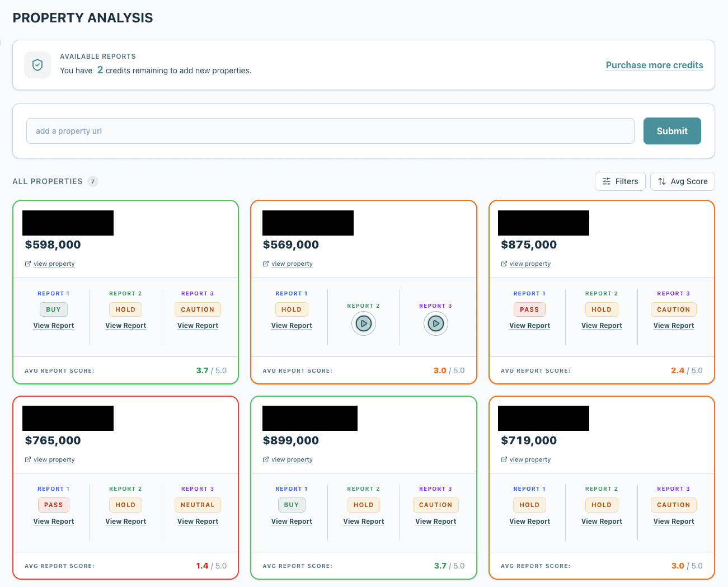
Task: Click the 2.4 / 5.0 average score
Action: point(687,370)
